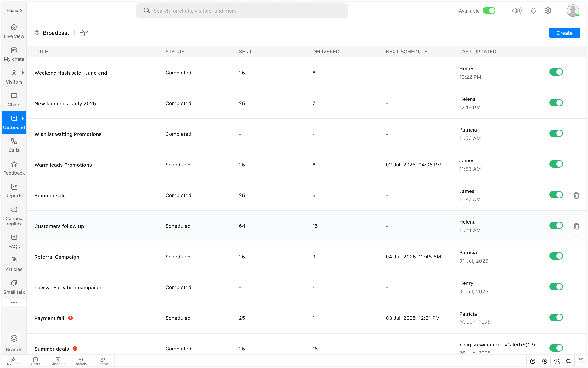Image resolution: width=588 pixels, height=368 pixels.
Task: Disable Weekend flash sale broadcast toggle
Action: point(556,72)
